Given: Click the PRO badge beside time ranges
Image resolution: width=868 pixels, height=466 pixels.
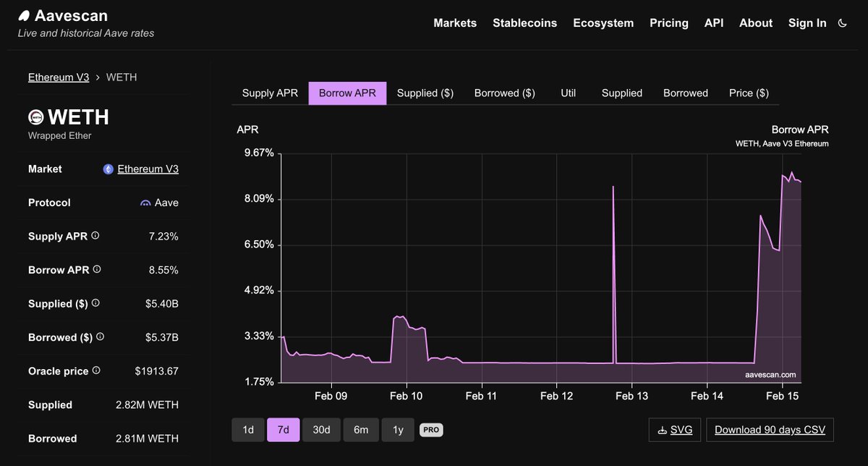Looking at the screenshot, I should point(431,430).
